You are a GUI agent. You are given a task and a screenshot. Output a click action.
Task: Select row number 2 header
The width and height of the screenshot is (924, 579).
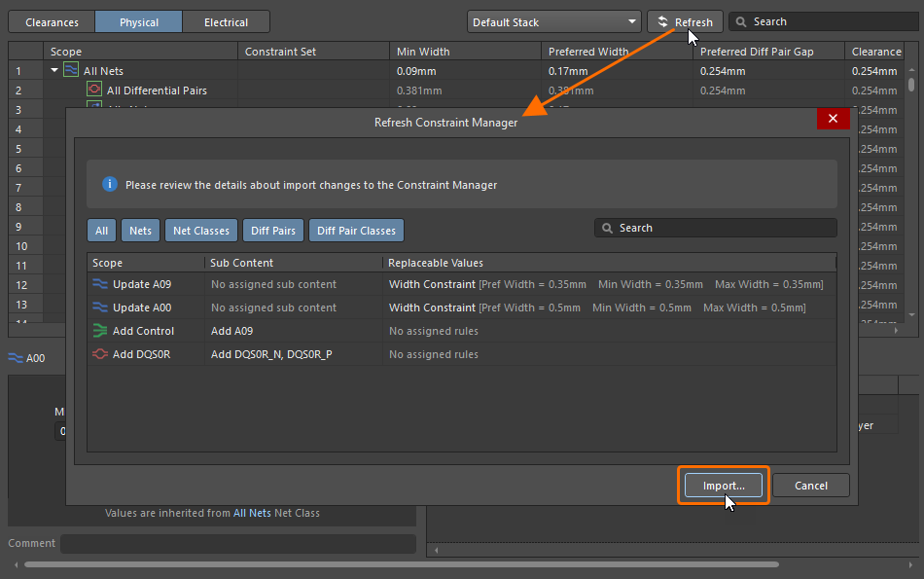pyautogui.click(x=25, y=90)
